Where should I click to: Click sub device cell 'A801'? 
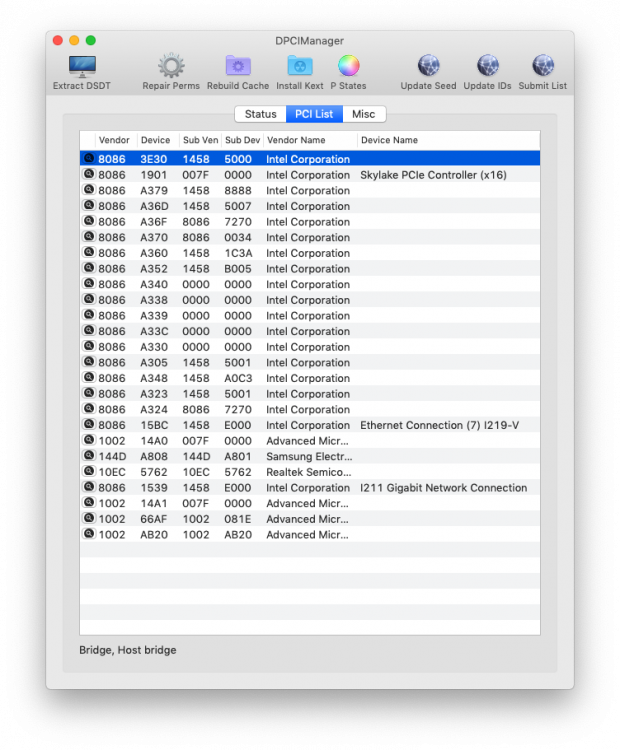(238, 456)
